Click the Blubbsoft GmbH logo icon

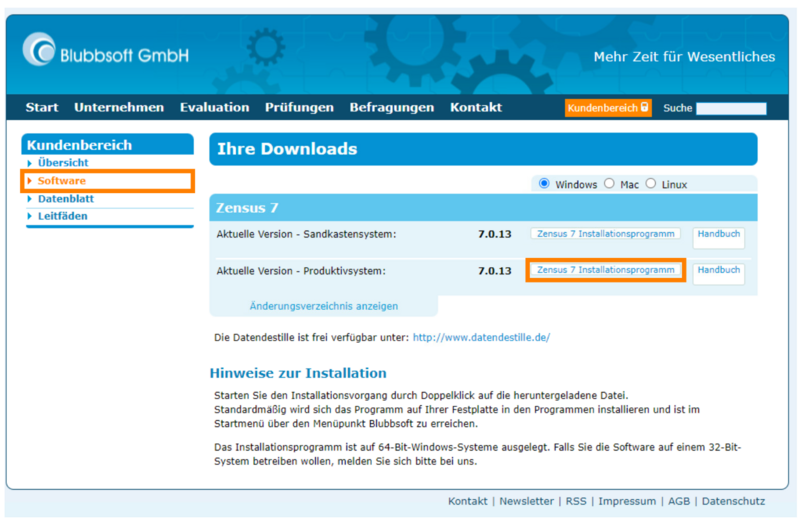click(x=40, y=51)
